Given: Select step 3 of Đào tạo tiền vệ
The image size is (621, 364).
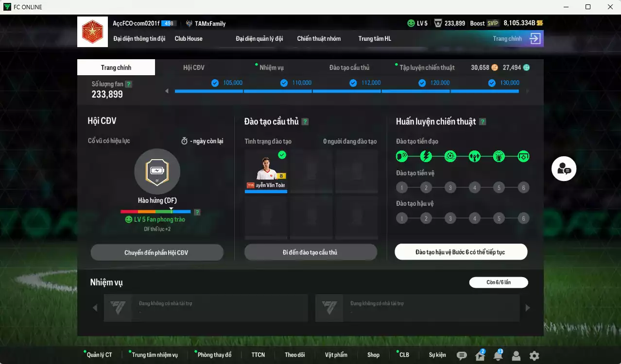Looking at the screenshot, I should click(x=450, y=188).
